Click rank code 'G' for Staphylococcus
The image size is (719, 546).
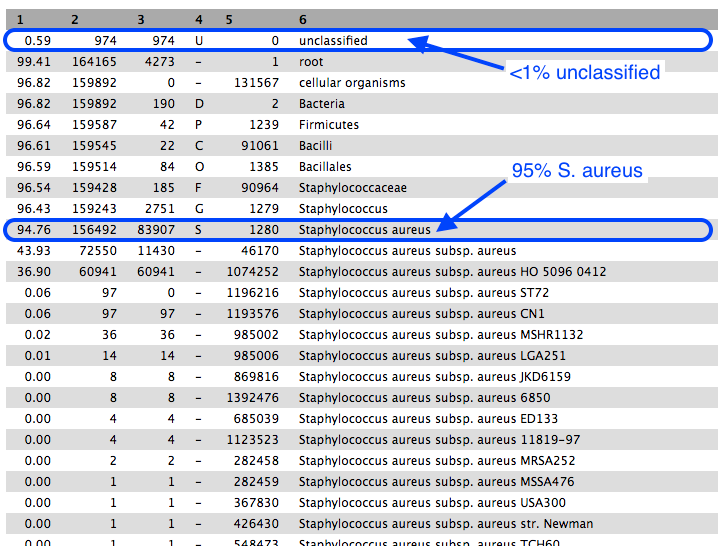click(199, 209)
